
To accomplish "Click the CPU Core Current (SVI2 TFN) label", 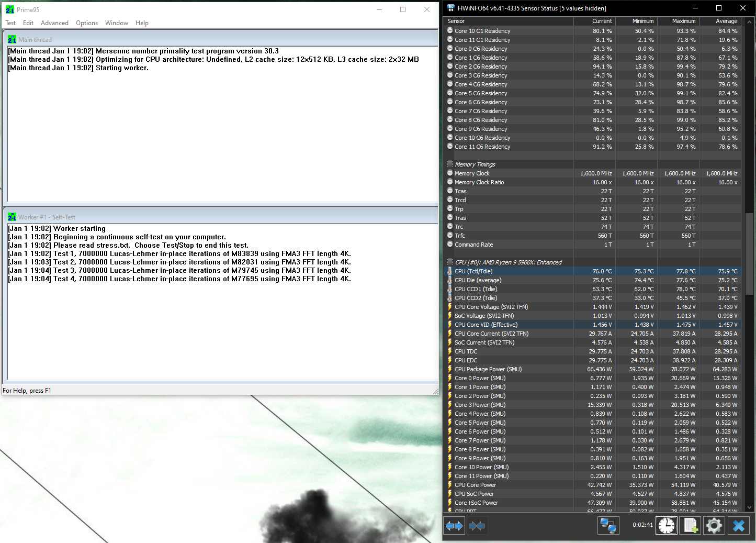I will [491, 334].
